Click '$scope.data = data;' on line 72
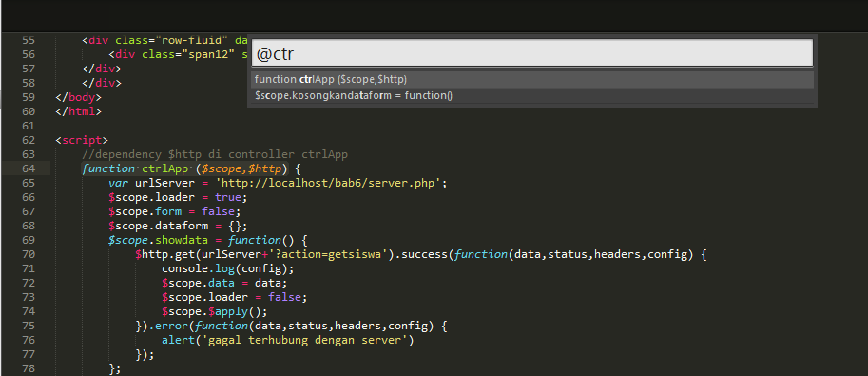868x376 pixels. click(224, 284)
